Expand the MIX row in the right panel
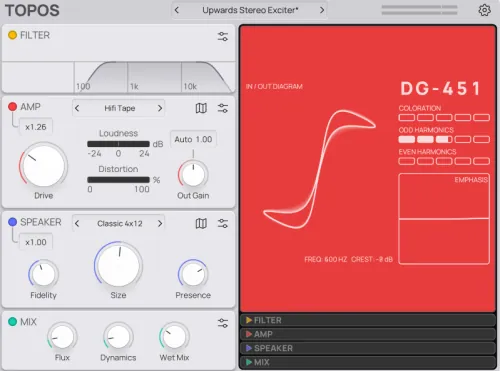Image resolution: width=500 pixels, height=371 pixels. pyautogui.click(x=368, y=362)
